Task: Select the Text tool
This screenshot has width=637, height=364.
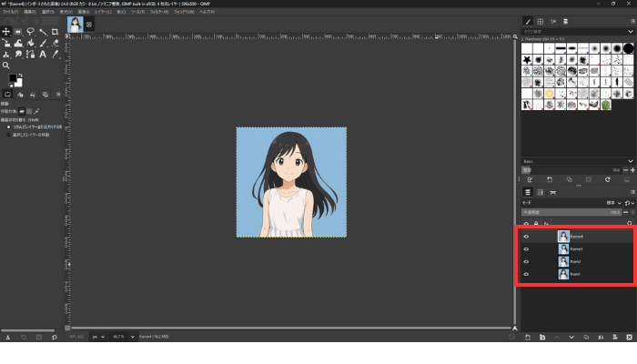Action: (43, 55)
